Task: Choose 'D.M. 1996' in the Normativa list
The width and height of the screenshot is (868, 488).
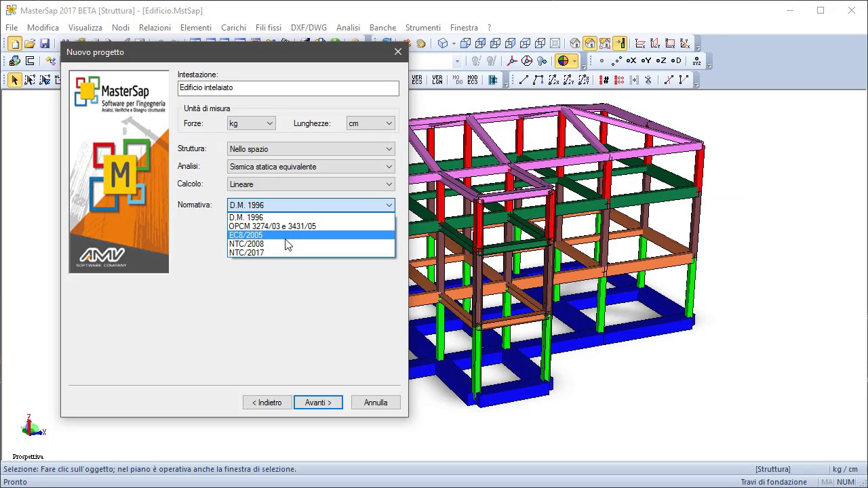Action: [311, 218]
